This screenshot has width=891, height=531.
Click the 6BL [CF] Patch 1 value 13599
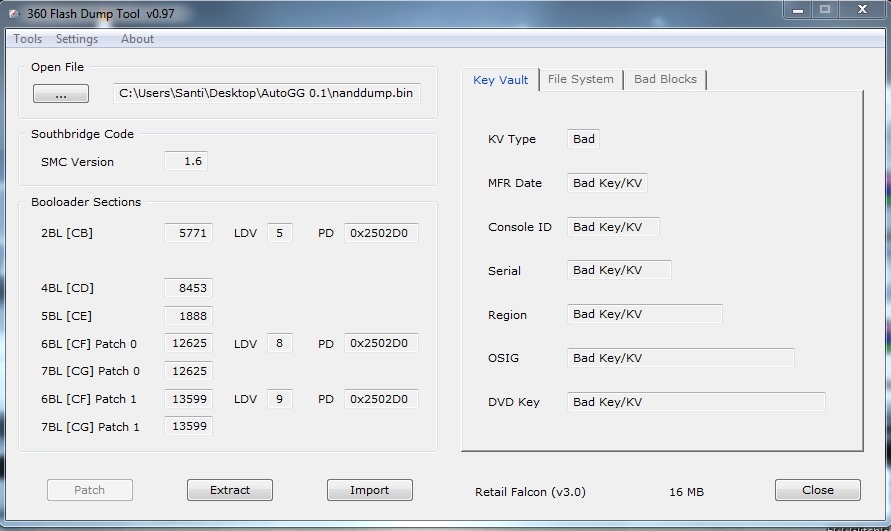(189, 399)
